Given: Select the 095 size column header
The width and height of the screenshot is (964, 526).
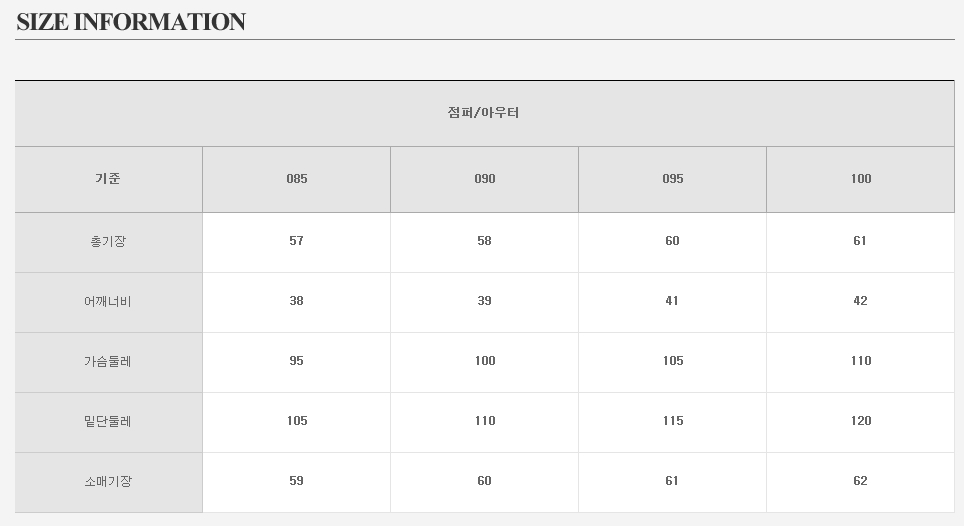Looking at the screenshot, I should tap(673, 179).
